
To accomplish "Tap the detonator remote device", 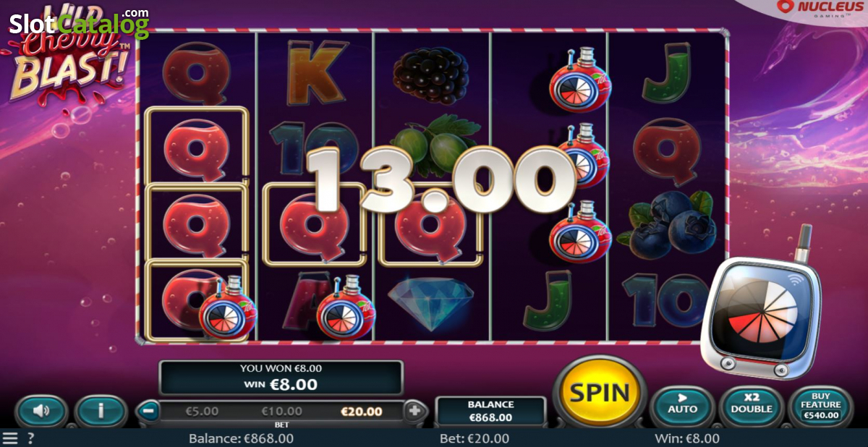I will point(761,311).
